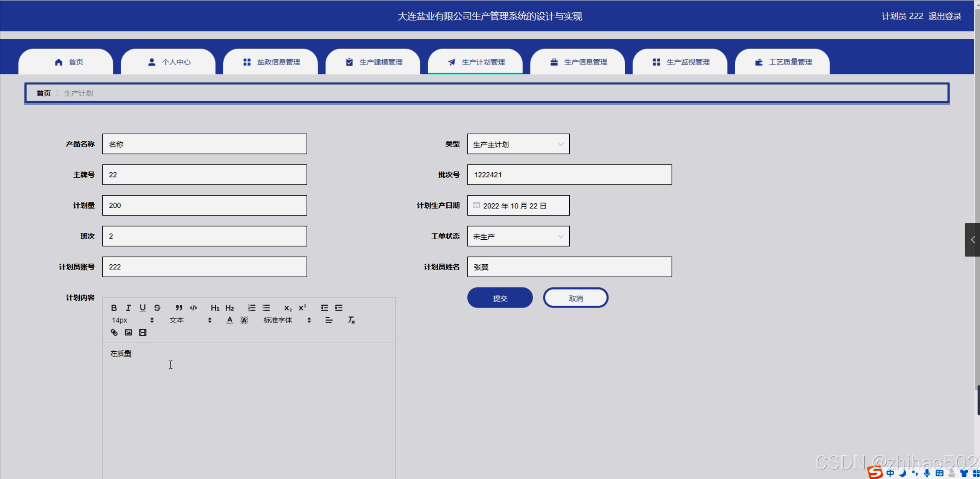This screenshot has height=479, width=980.
Task: Clear text formatting icon
Action: [x=351, y=320]
